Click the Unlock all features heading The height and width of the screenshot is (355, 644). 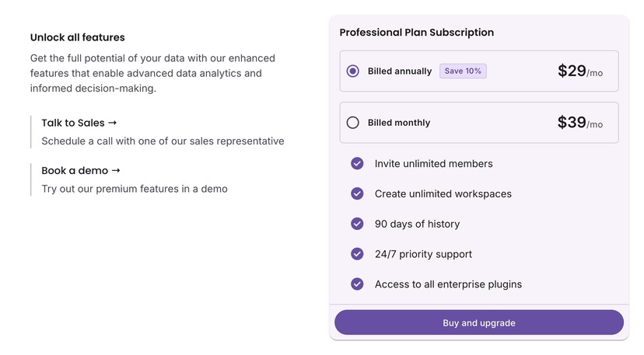coord(77,37)
